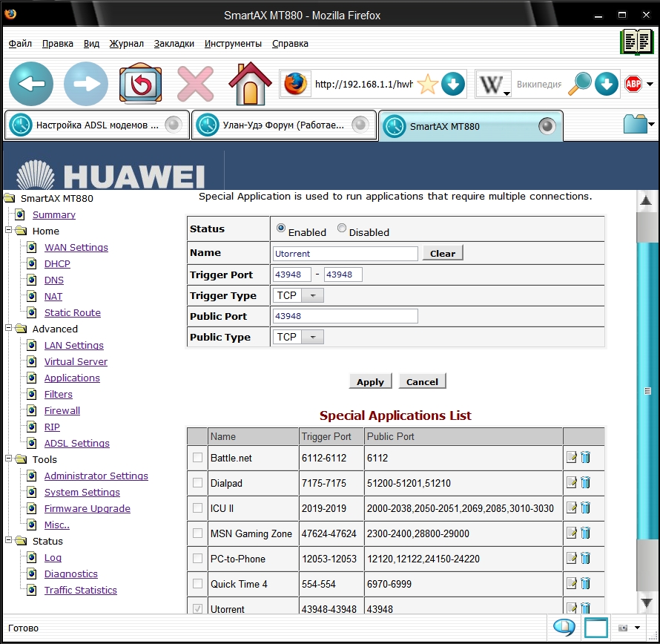The height and width of the screenshot is (644, 660).
Task: Open the Public Type dropdown
Action: (311, 336)
